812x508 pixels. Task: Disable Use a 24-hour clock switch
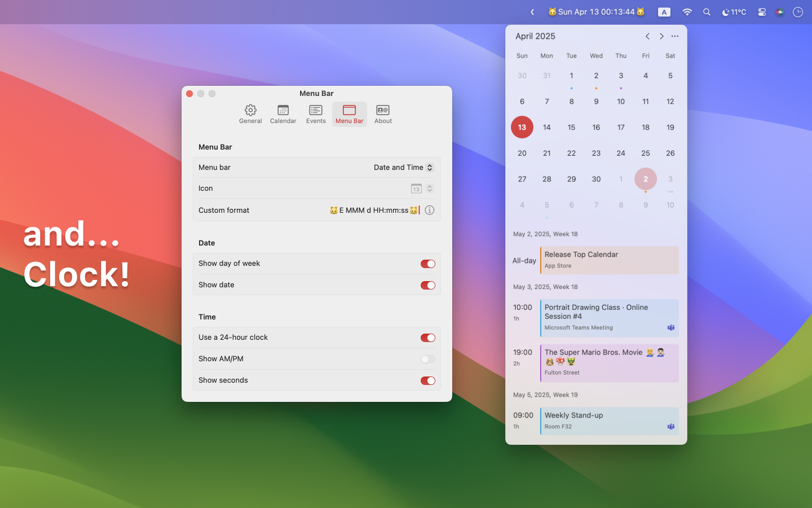coord(428,338)
